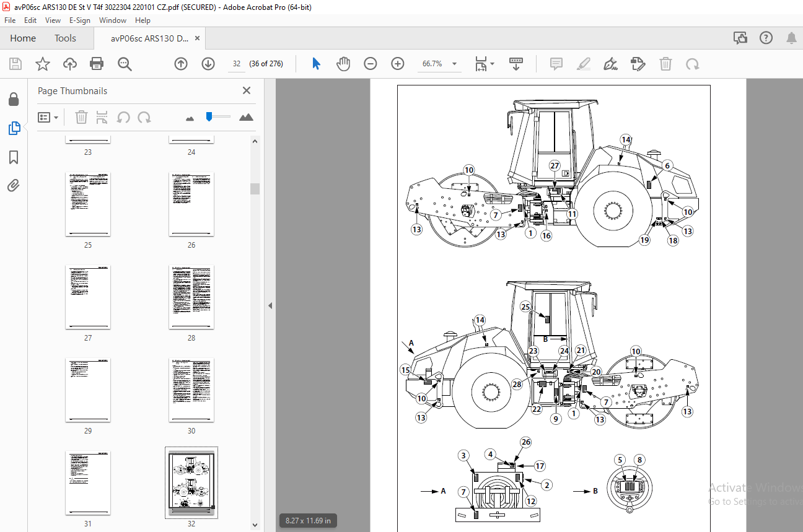Click thumbnails panel scroll up arrow
803x532 pixels.
pyautogui.click(x=255, y=142)
